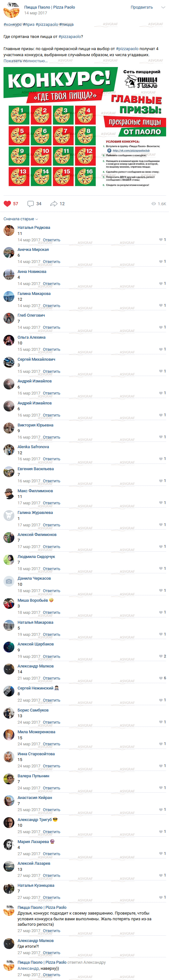This screenshot has height=980, width=169.
Task: Reply to Ольга Алехина's comment
Action: point(51,349)
